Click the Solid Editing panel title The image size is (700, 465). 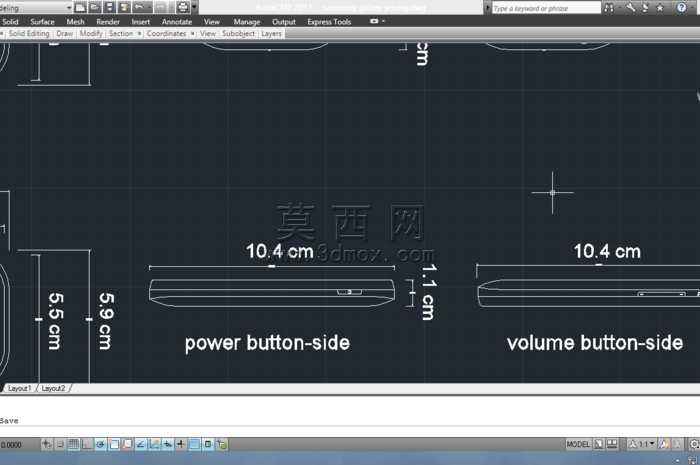point(29,33)
